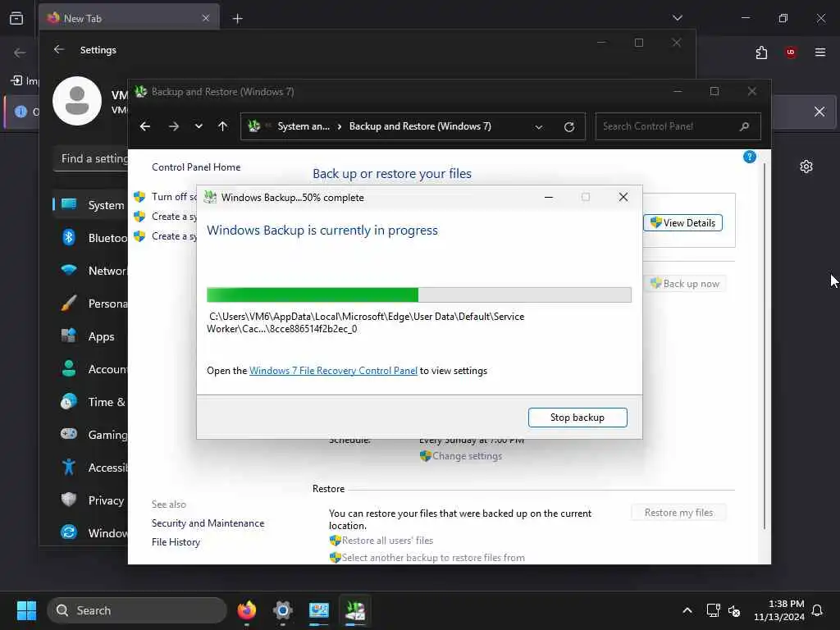Click the uBlock Origin toolbar icon
This screenshot has width=840, height=630.
point(791,52)
